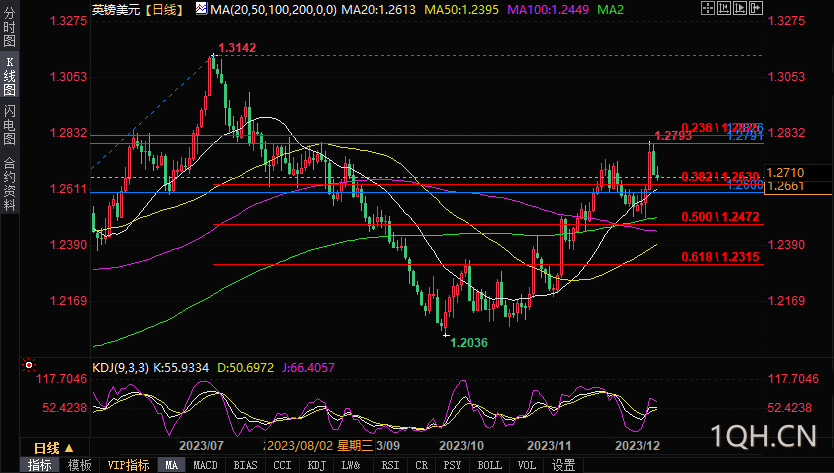Show the VOL indicator
Viewport: 834px width, 473px height.
pyautogui.click(x=527, y=465)
